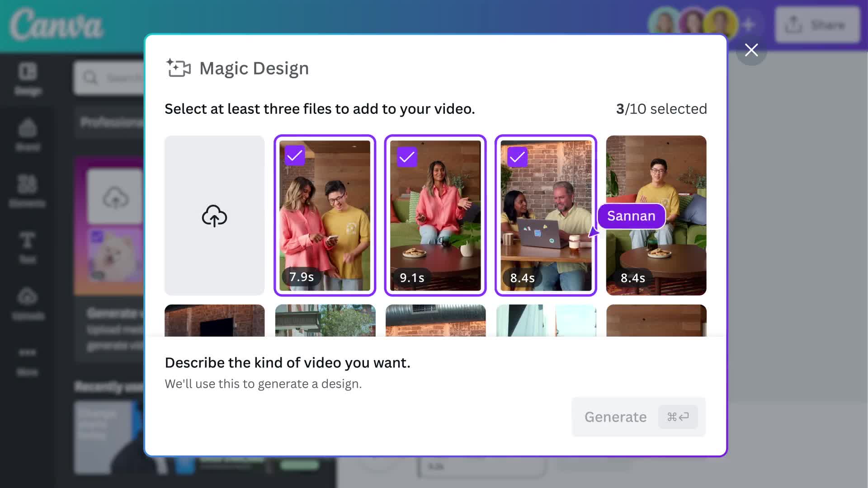Image resolution: width=868 pixels, height=488 pixels.
Task: Uncheck the 9.1s clip with the pink shirt
Action: (x=406, y=156)
